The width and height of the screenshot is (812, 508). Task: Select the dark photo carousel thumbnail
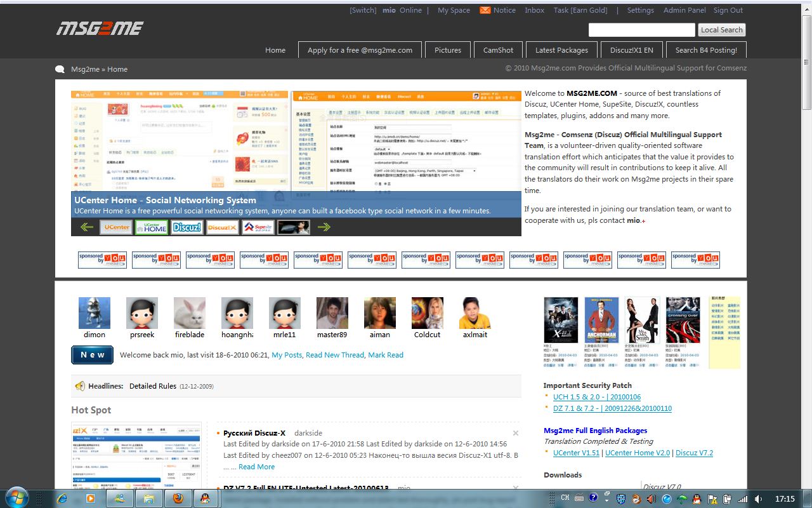tap(294, 227)
